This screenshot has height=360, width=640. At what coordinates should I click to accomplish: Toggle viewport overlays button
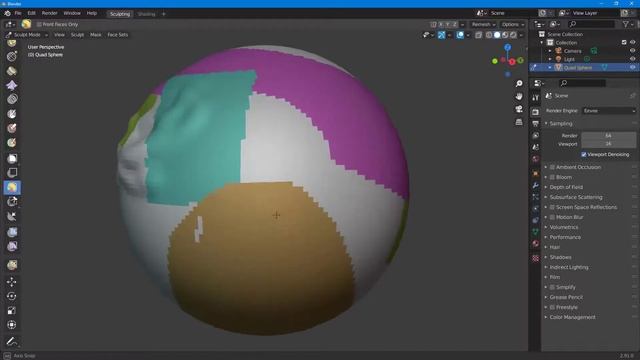460,35
